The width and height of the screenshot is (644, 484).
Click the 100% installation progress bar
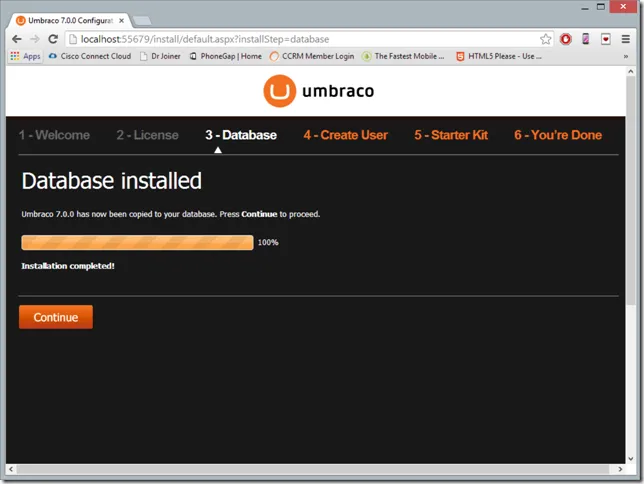(x=137, y=242)
